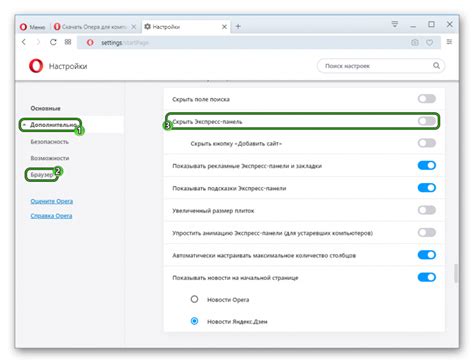Toggle Скрыть кнопку «Добавить сайт» switch
Image resolution: width=474 pixels, height=363 pixels.
427,143
